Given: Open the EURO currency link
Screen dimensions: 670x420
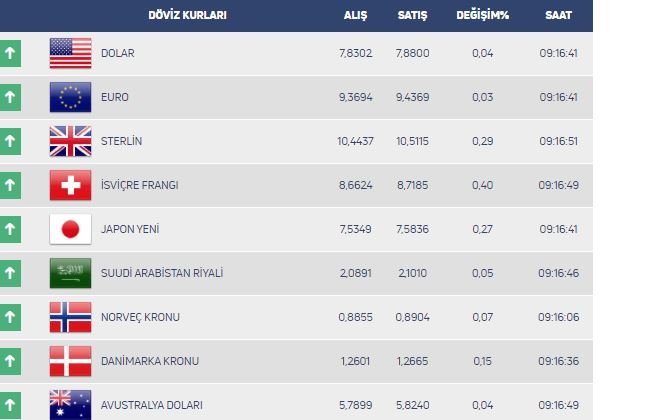Looking at the screenshot, I should click(x=115, y=97).
